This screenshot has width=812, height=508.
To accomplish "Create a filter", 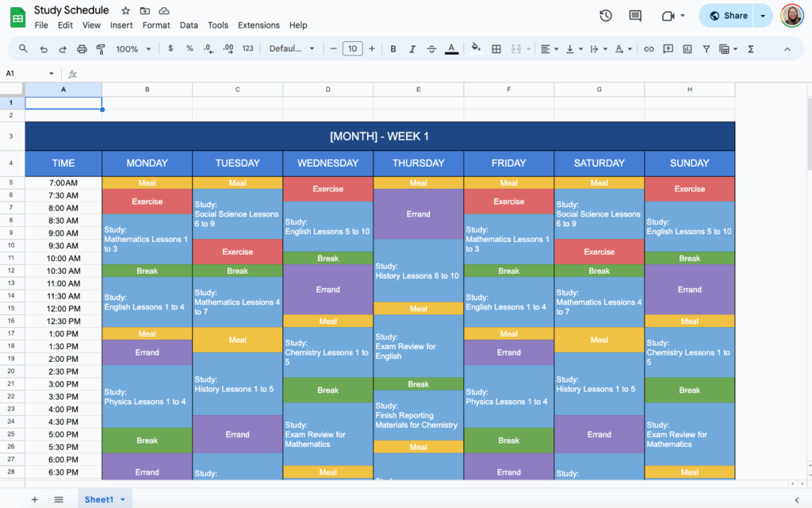I will click(706, 48).
